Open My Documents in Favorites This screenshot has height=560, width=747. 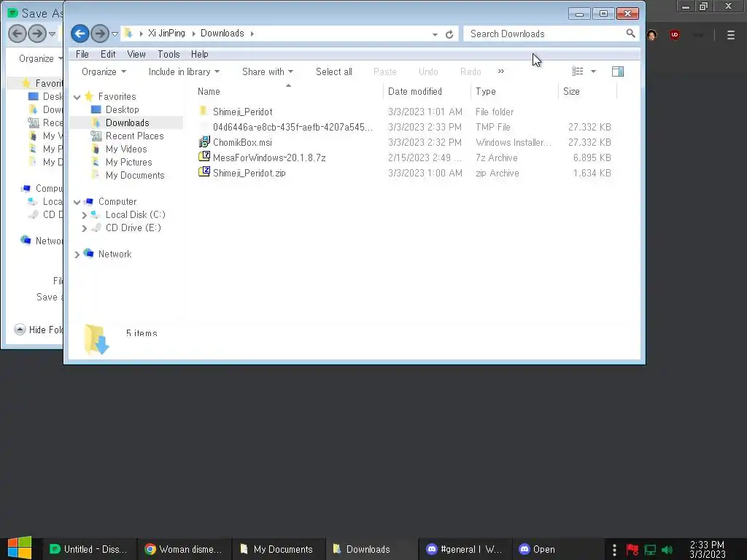[x=135, y=175]
